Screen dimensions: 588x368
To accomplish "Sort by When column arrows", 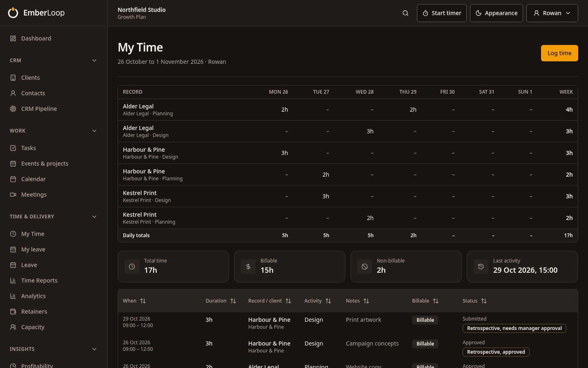I will pos(143,301).
